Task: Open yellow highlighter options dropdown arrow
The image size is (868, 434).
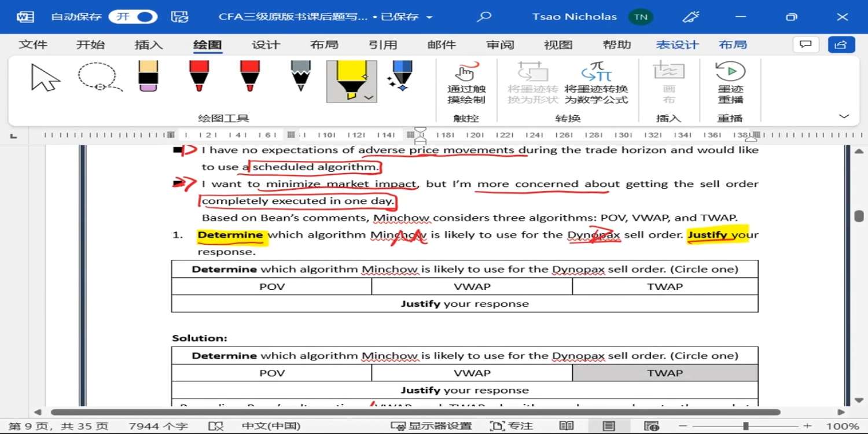Action: (369, 98)
